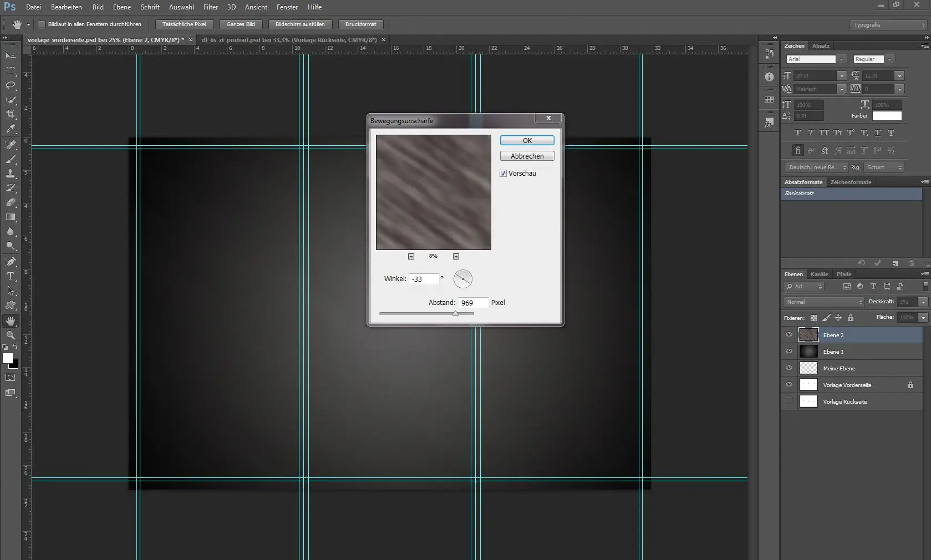Viewport: 931px width, 560px height.
Task: Select the Lasso tool
Action: tap(11, 85)
